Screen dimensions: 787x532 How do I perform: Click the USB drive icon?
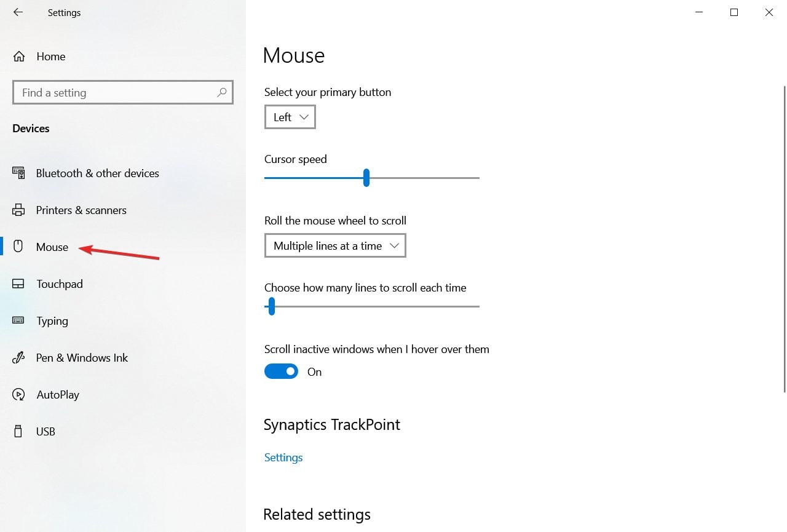click(x=18, y=431)
